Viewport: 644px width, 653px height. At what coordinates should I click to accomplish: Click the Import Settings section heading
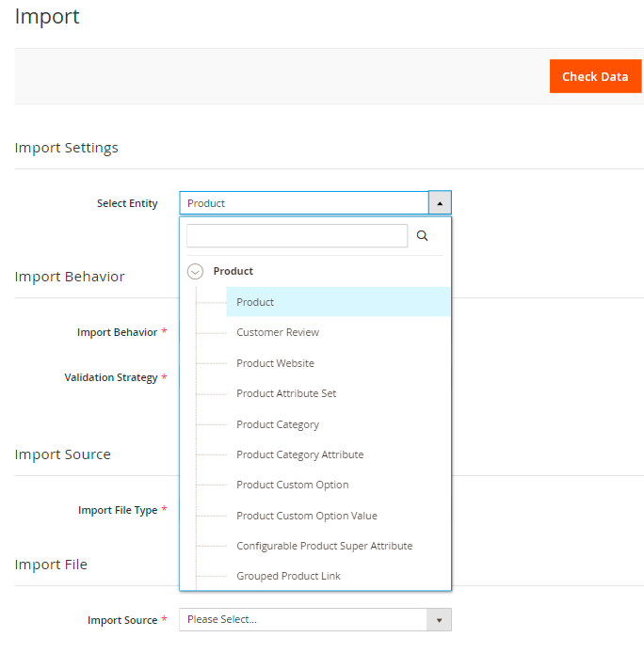(67, 148)
